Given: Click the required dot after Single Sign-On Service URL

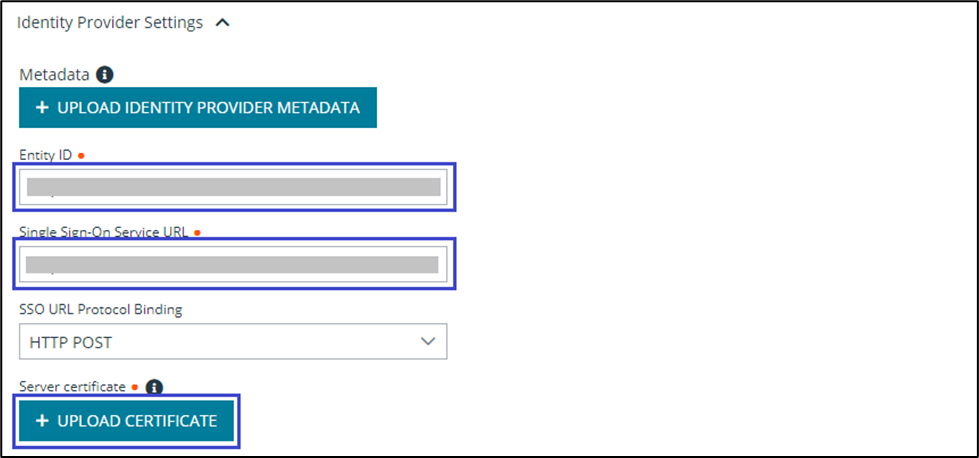Looking at the screenshot, I should click(x=197, y=233).
